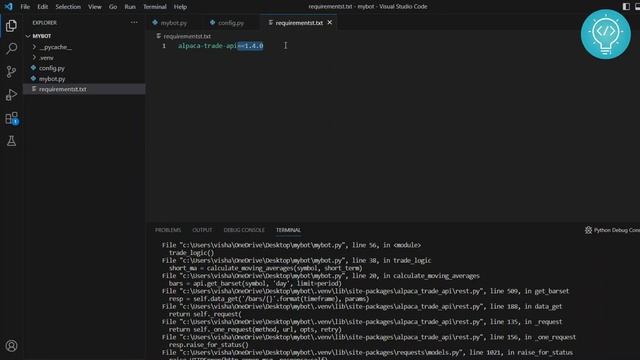This screenshot has height=360, width=640.
Task: Switch to the PROBLEMS panel tab
Action: click(168, 230)
